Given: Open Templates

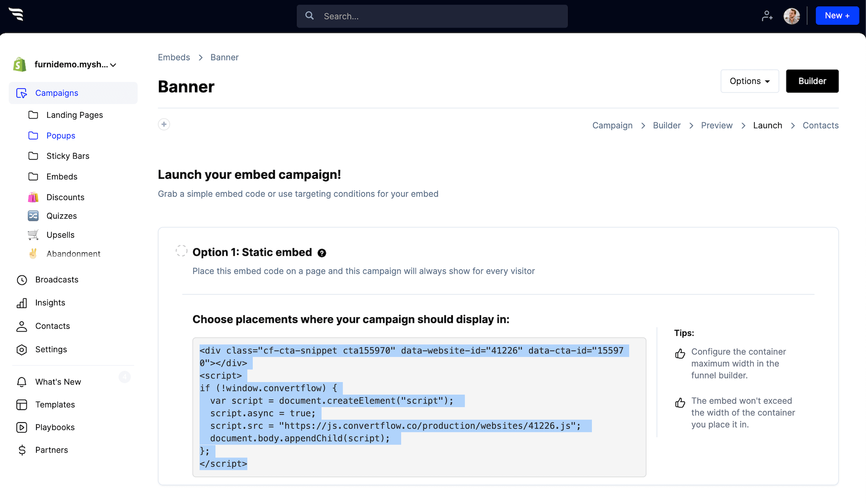Looking at the screenshot, I should [55, 404].
